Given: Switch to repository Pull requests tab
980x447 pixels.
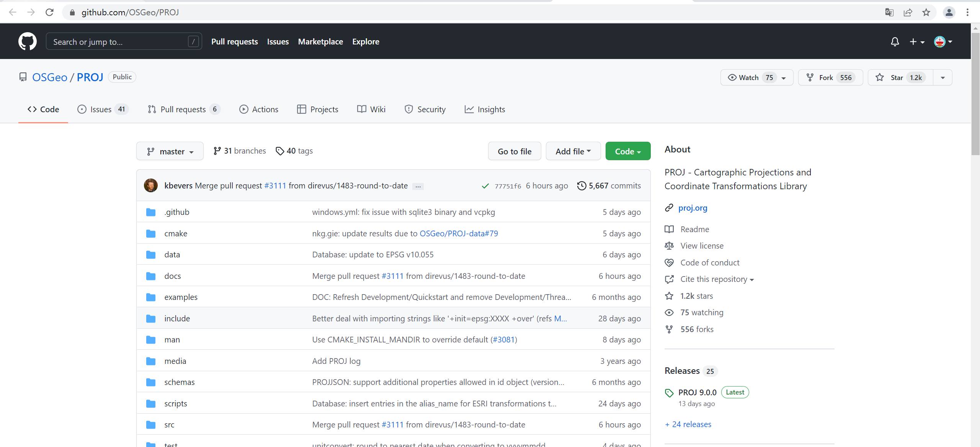Looking at the screenshot, I should pyautogui.click(x=184, y=110).
